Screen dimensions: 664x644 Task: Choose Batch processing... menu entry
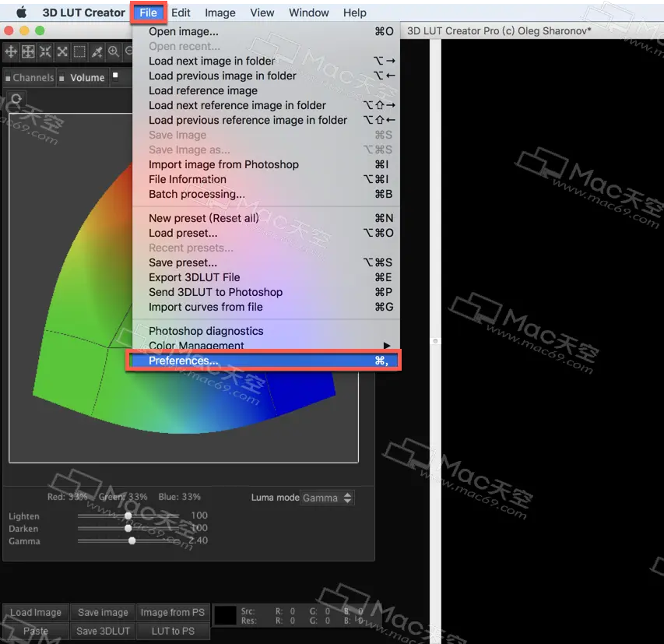[x=266, y=194]
